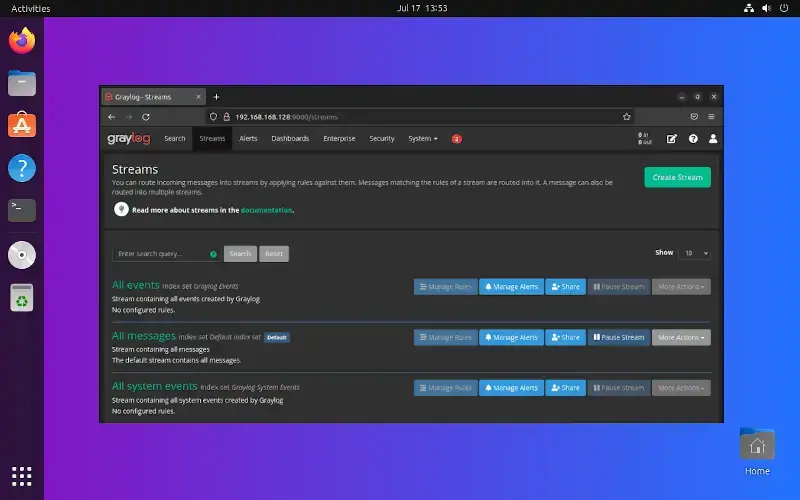Open the Search navigation item
Screen dimensions: 800x500
(x=174, y=139)
